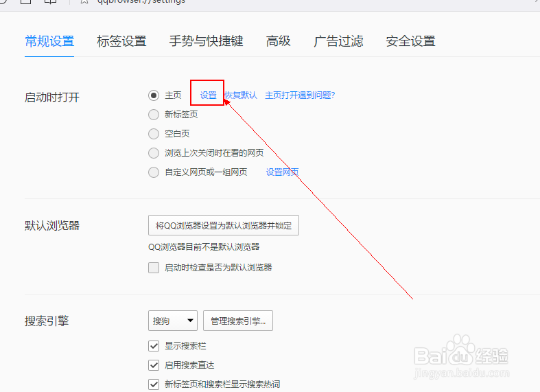Viewport: 540px width, 392px height.
Task: Open the 手势与快捷键 tab
Action: pos(207,41)
